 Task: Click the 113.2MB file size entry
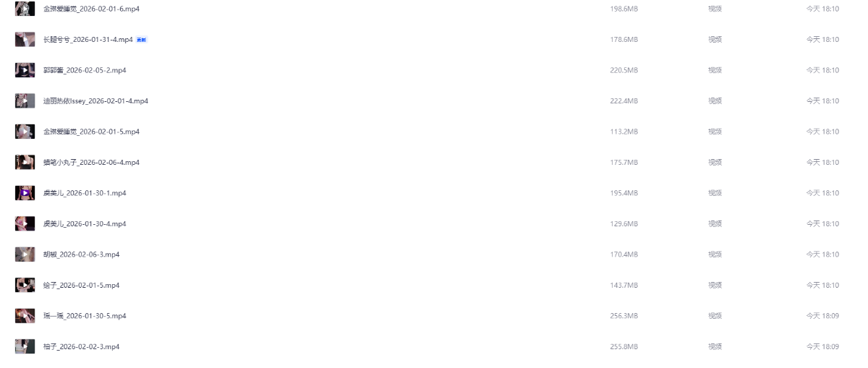[x=624, y=132]
